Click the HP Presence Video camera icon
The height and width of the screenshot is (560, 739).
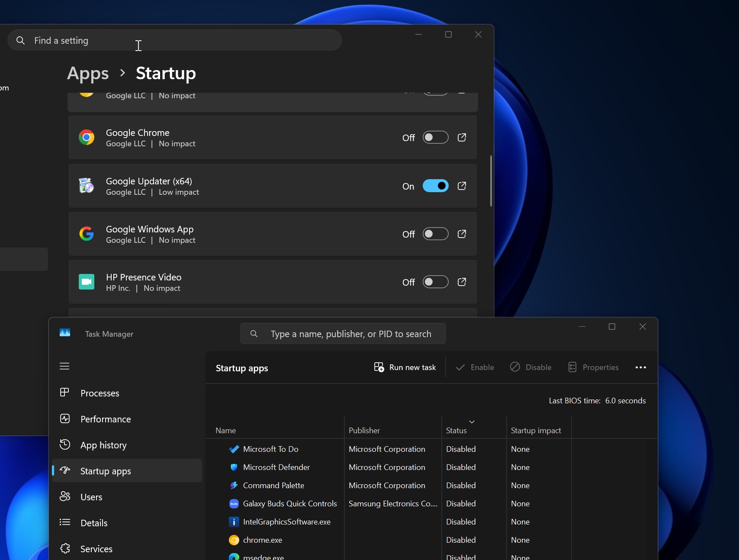(87, 282)
